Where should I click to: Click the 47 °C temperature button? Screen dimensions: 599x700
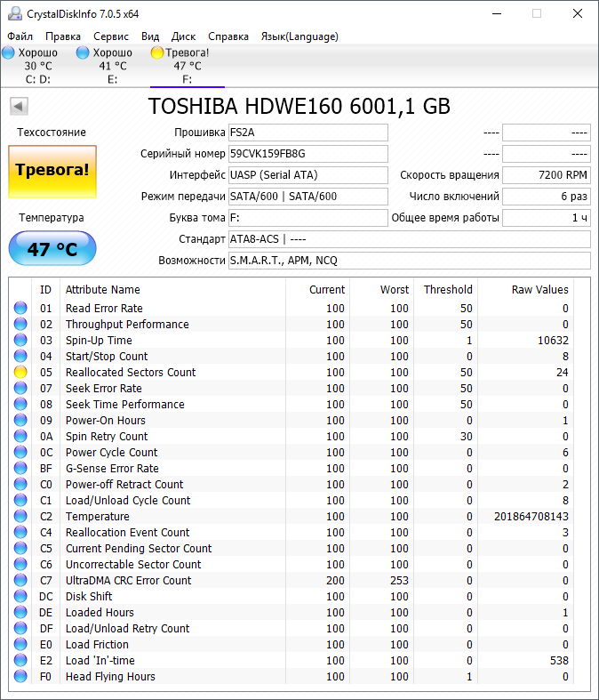52,249
